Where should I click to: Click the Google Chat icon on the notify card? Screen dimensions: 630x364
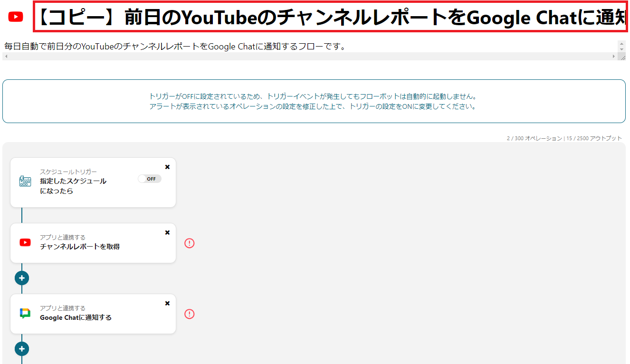25,313
